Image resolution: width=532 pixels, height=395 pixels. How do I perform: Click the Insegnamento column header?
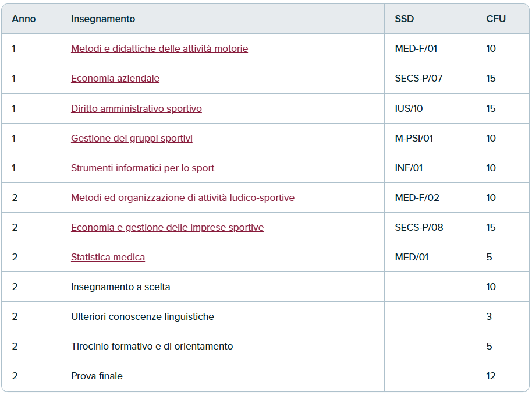click(x=103, y=19)
